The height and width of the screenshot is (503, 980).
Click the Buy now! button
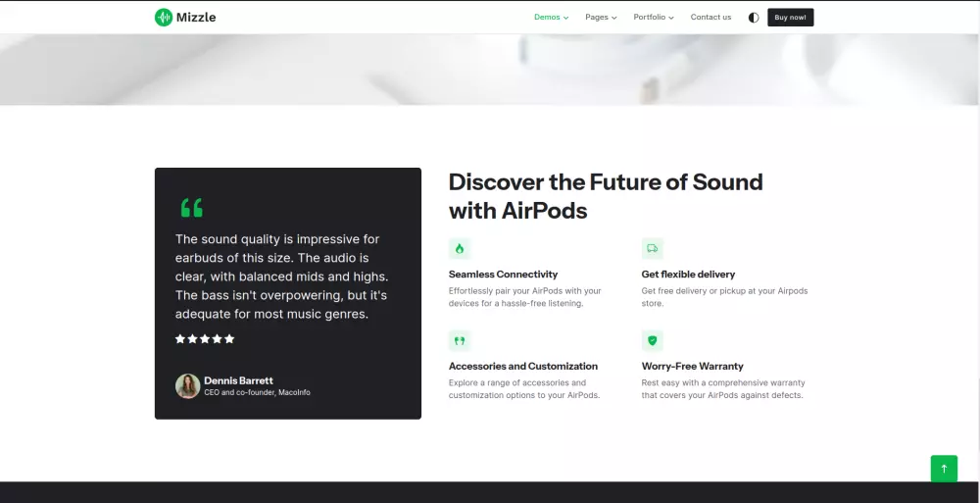click(x=791, y=18)
